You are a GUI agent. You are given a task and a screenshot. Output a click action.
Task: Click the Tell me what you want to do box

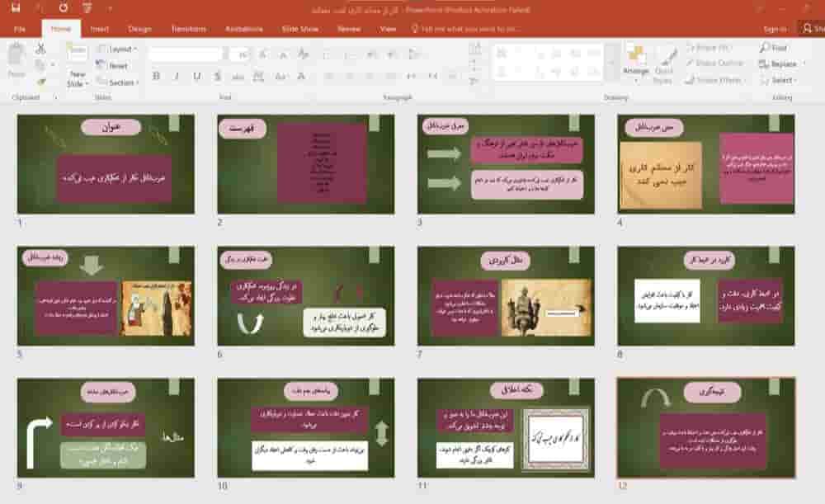(x=467, y=29)
